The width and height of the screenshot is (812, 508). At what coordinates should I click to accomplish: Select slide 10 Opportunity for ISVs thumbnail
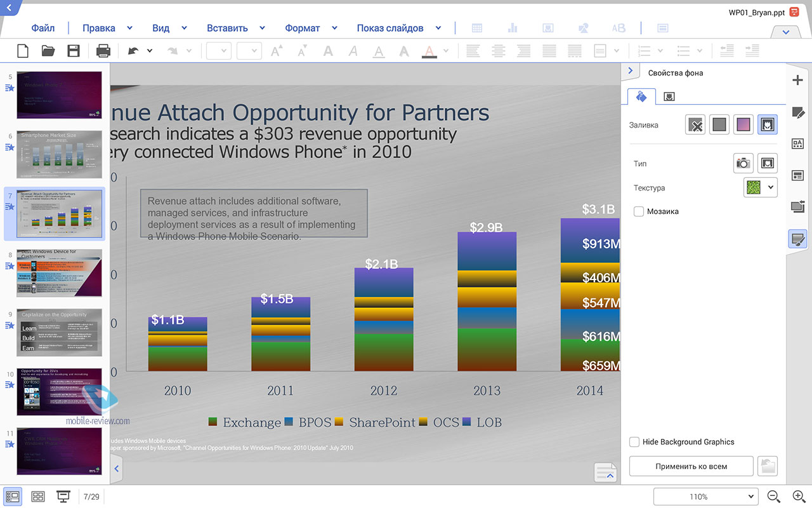point(59,392)
